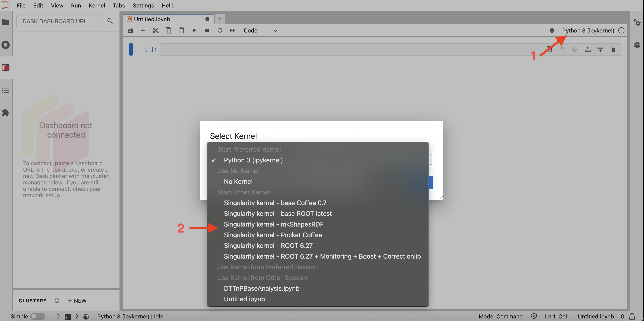
Task: Open the View menu
Action: [57, 5]
